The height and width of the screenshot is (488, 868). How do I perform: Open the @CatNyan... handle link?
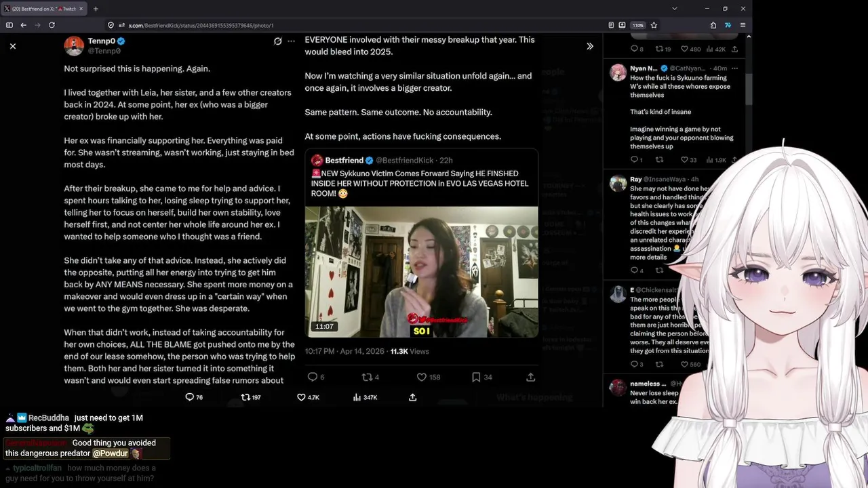coord(689,68)
